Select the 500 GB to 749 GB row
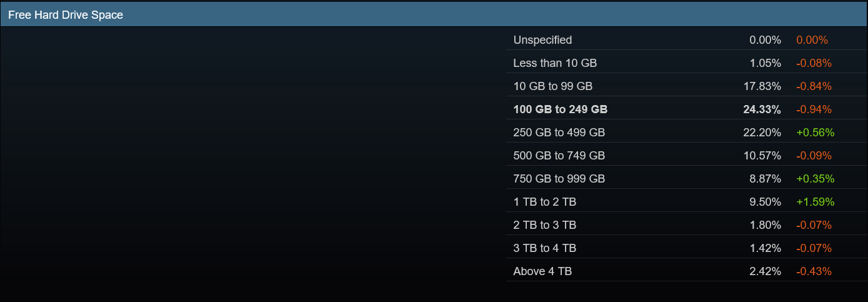This screenshot has height=302, width=868. [559, 156]
